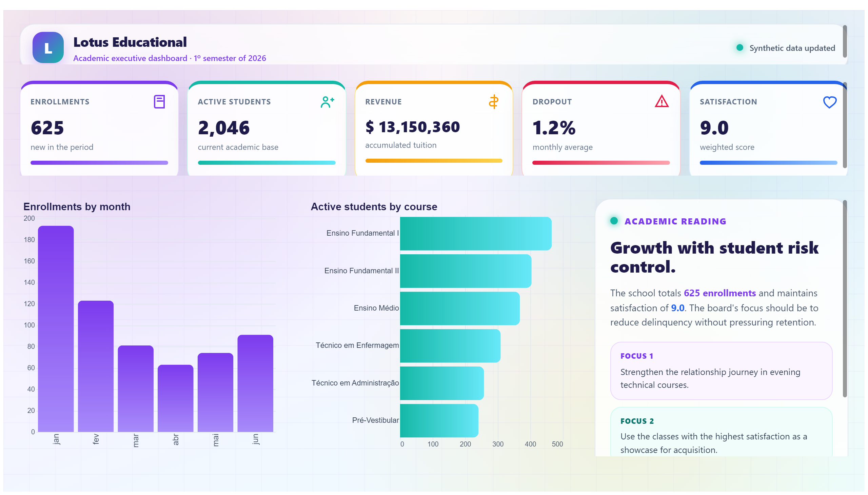This screenshot has width=868, height=495.
Task: Click the header card scrollbar
Action: (x=845, y=41)
